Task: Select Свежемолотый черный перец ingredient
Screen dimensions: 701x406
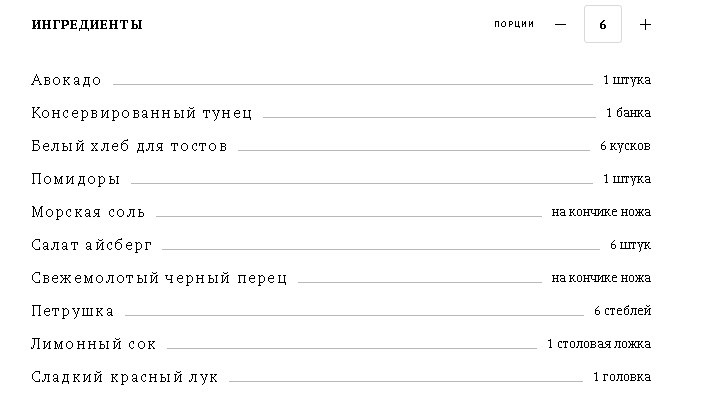Action: click(159, 278)
